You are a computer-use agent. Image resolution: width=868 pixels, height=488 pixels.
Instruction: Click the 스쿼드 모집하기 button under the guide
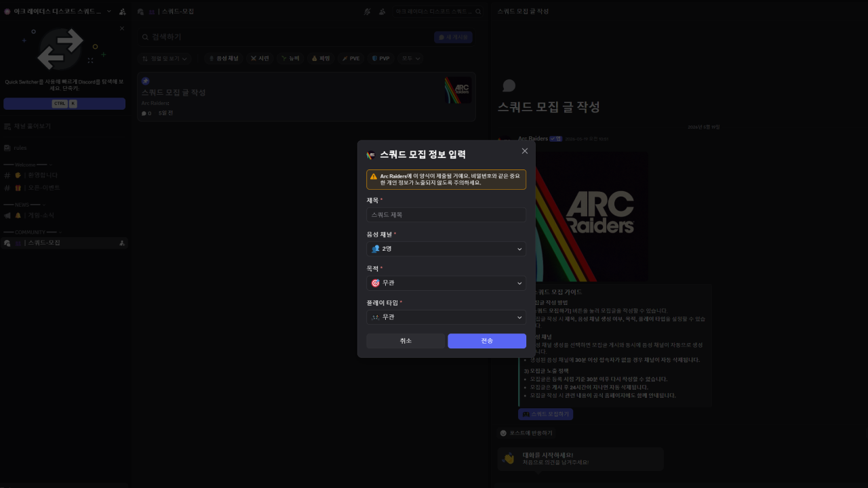[545, 413]
